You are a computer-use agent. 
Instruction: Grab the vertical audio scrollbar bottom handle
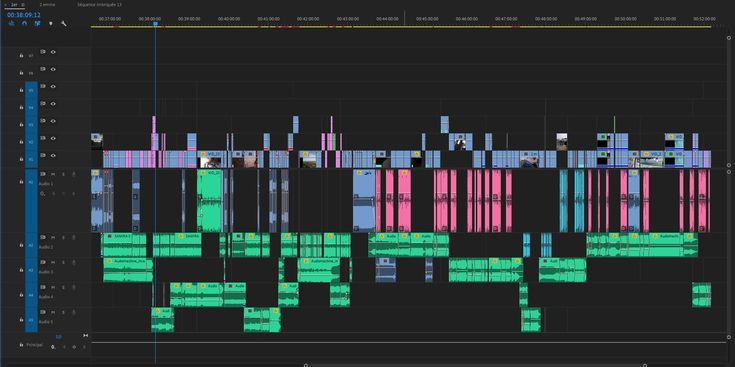(728, 337)
